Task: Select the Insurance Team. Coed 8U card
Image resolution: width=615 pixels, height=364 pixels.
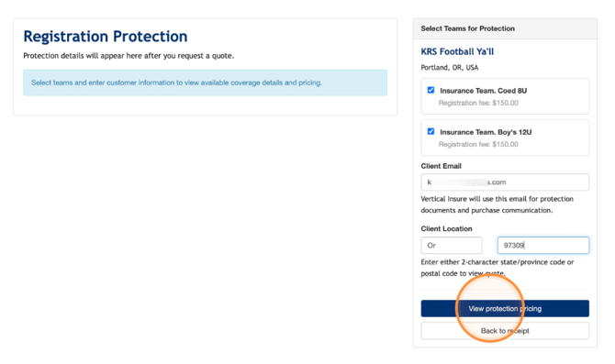Action: pyautogui.click(x=505, y=96)
